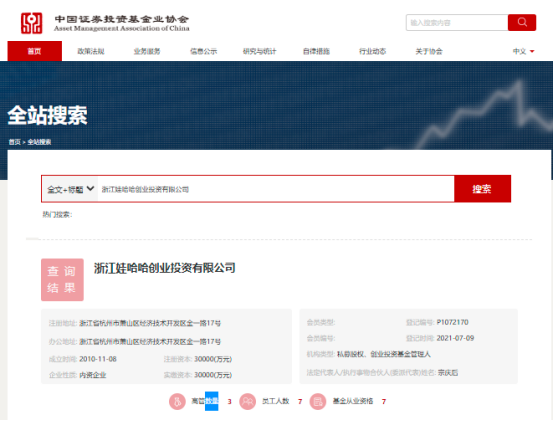The image size is (554, 421).
Task: Expand the 全文+标题 search scope dropdown
Action: tap(70, 189)
